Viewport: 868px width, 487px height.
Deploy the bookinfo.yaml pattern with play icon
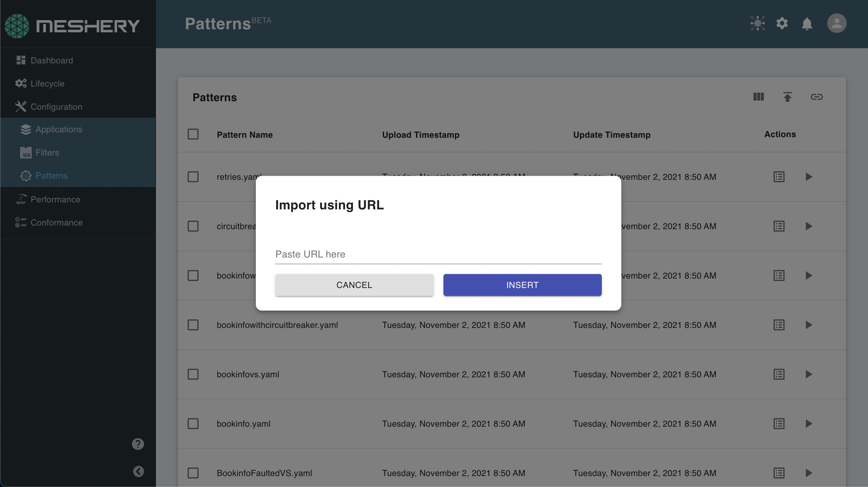coord(809,424)
